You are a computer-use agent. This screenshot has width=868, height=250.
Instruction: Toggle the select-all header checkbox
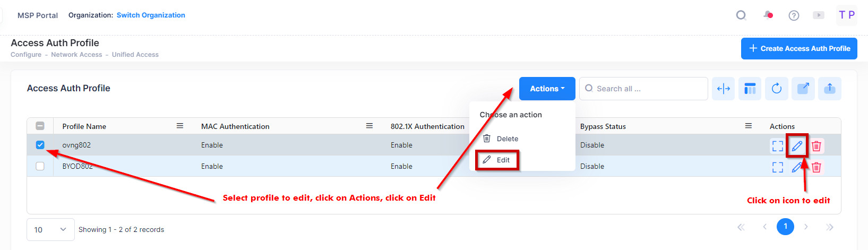click(40, 126)
